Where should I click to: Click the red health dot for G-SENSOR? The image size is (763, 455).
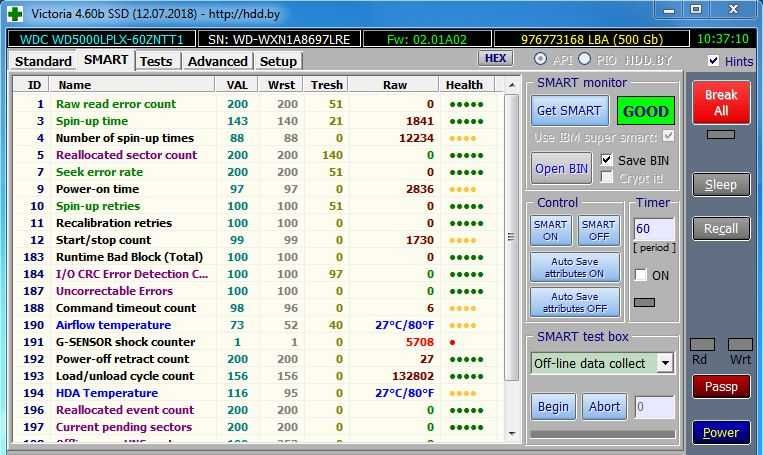453,343
